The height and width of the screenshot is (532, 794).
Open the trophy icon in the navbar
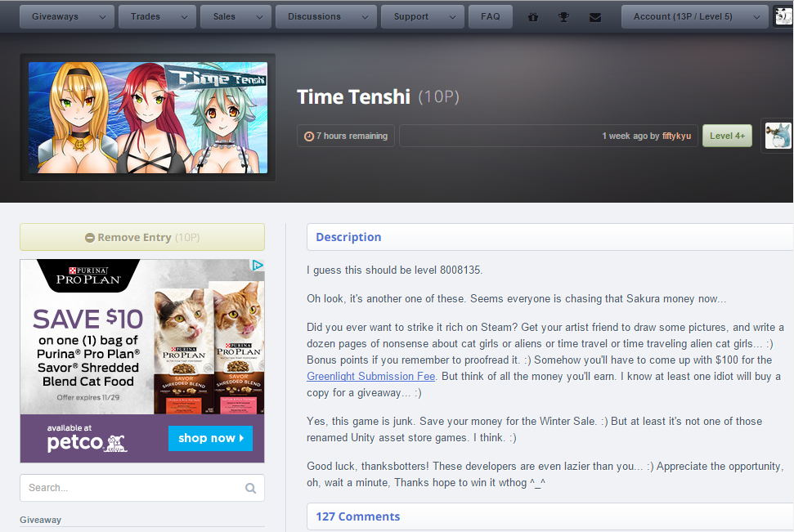pos(563,17)
